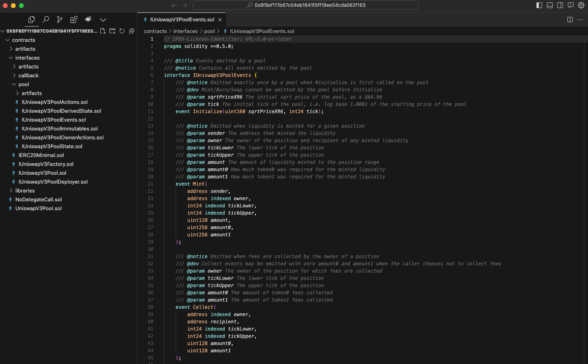Open the Explorer view icon
The image size is (588, 364).
pos(31,19)
